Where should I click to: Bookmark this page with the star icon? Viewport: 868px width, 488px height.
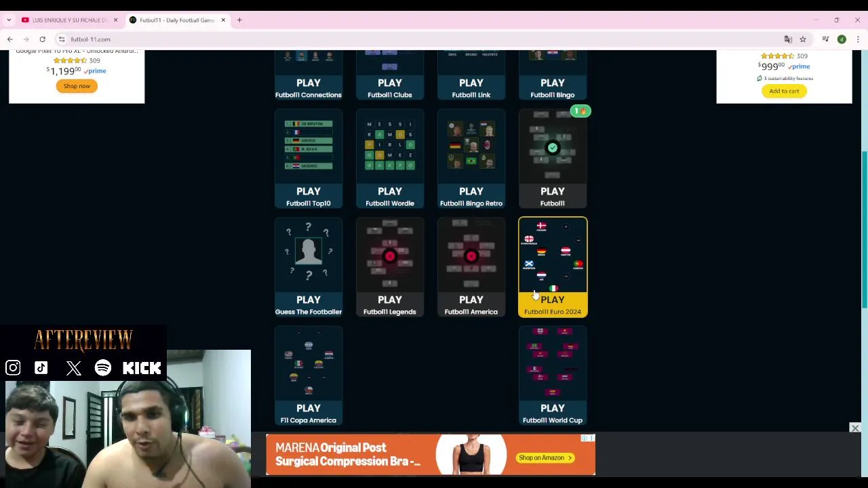803,39
